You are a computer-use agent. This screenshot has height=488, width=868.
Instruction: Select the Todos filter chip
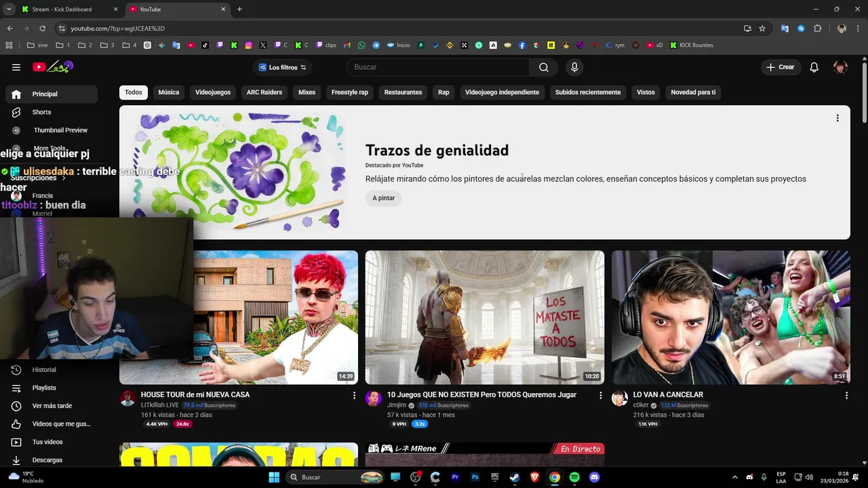(x=134, y=92)
